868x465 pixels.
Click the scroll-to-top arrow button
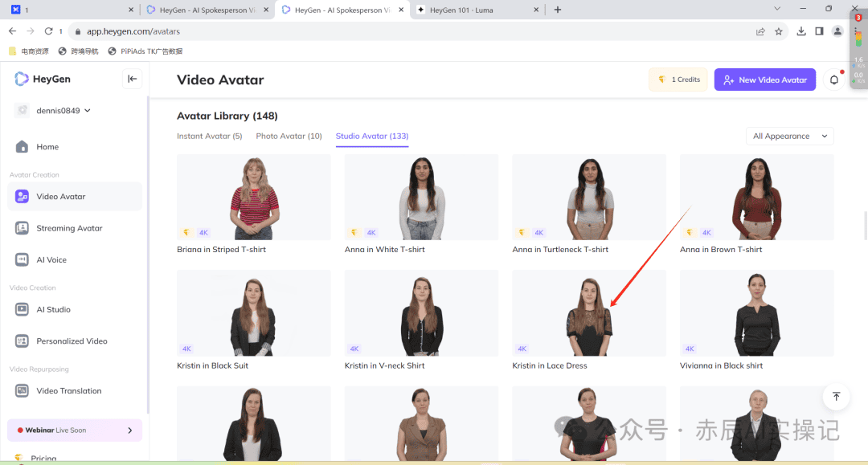click(x=836, y=396)
